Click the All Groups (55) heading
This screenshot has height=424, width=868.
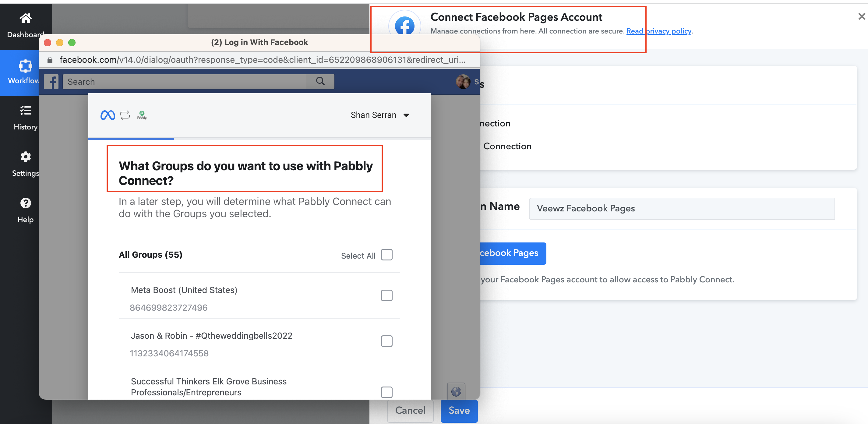pos(150,255)
